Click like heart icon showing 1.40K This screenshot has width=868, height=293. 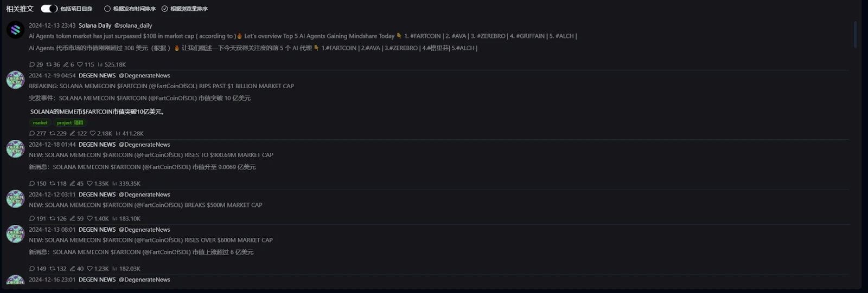point(90,219)
